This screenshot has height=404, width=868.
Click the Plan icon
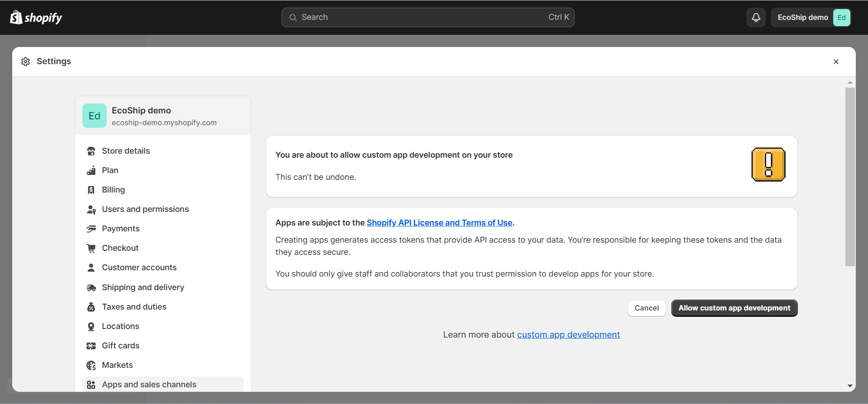pyautogui.click(x=91, y=170)
